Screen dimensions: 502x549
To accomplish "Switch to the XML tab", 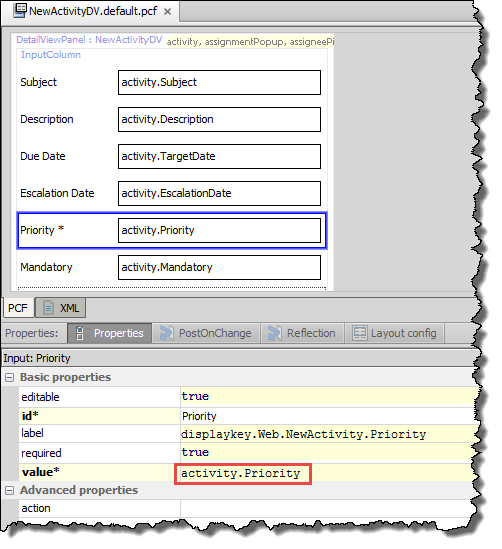I will click(x=61, y=308).
